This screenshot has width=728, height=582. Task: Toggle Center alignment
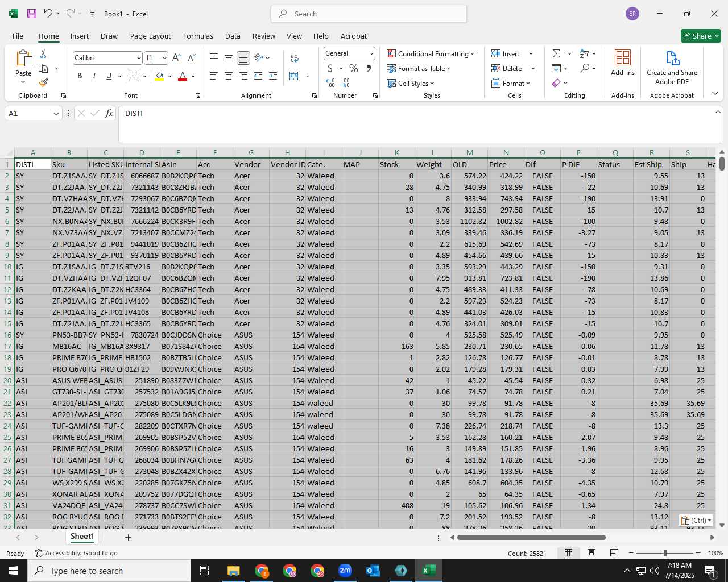pos(229,76)
